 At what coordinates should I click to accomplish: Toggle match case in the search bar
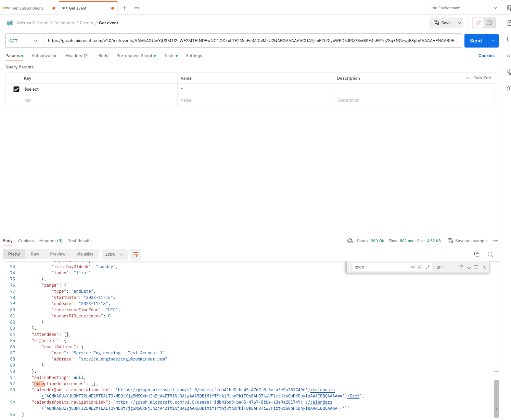coord(413,267)
